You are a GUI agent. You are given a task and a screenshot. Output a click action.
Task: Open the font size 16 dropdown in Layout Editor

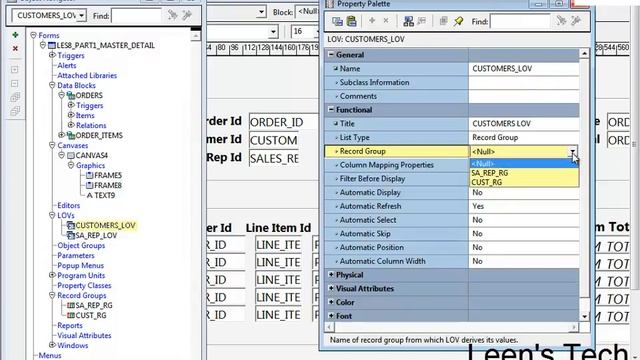pyautogui.click(x=316, y=31)
